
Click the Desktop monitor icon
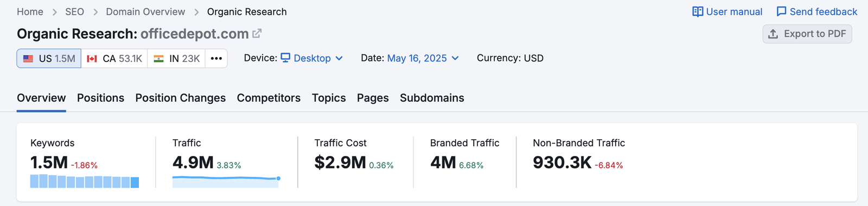click(x=285, y=58)
